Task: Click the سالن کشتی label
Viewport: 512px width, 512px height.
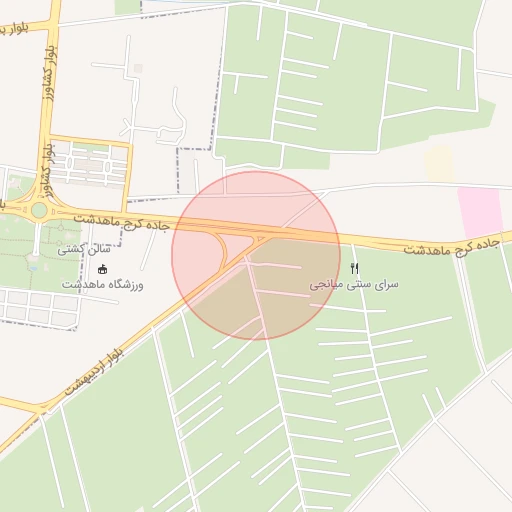Action: pyautogui.click(x=84, y=249)
